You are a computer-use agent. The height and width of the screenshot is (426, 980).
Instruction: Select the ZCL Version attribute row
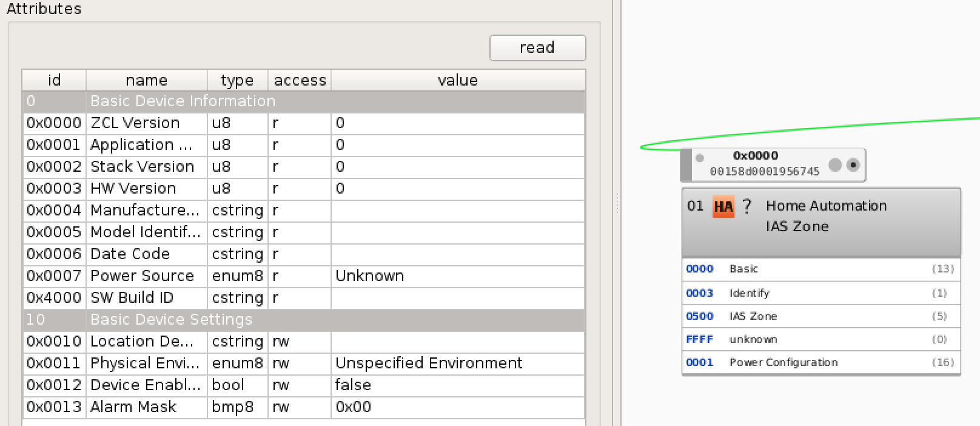304,123
